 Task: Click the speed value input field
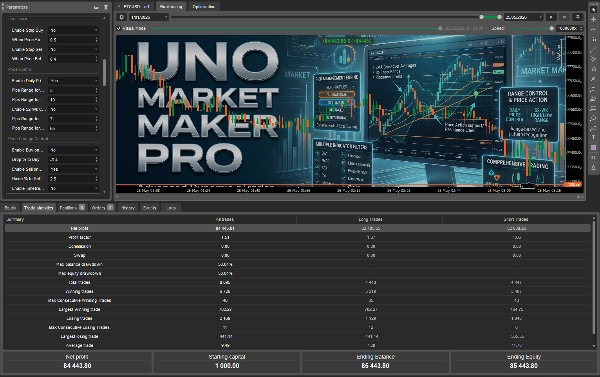coord(569,28)
